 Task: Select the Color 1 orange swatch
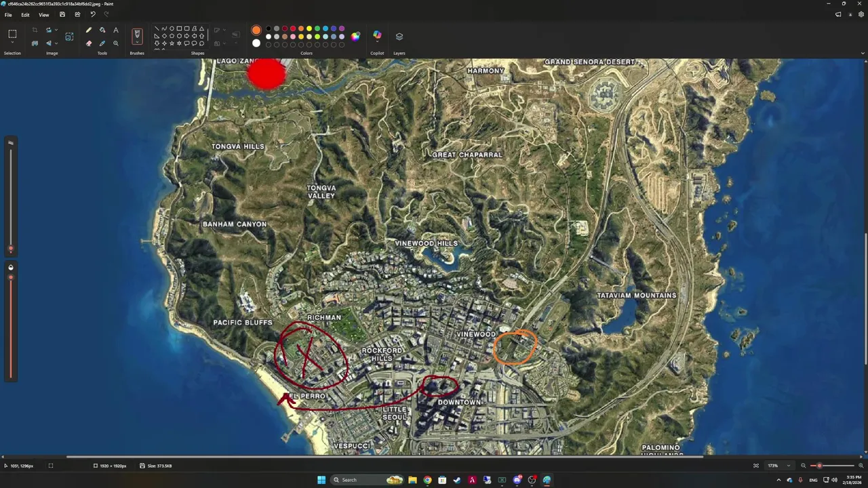coord(256,30)
